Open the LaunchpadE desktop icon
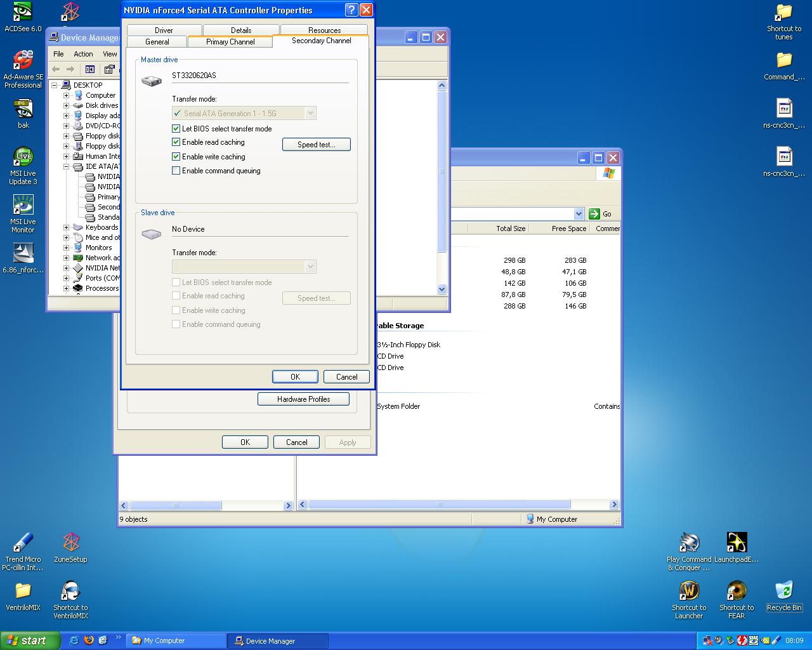 tap(737, 548)
